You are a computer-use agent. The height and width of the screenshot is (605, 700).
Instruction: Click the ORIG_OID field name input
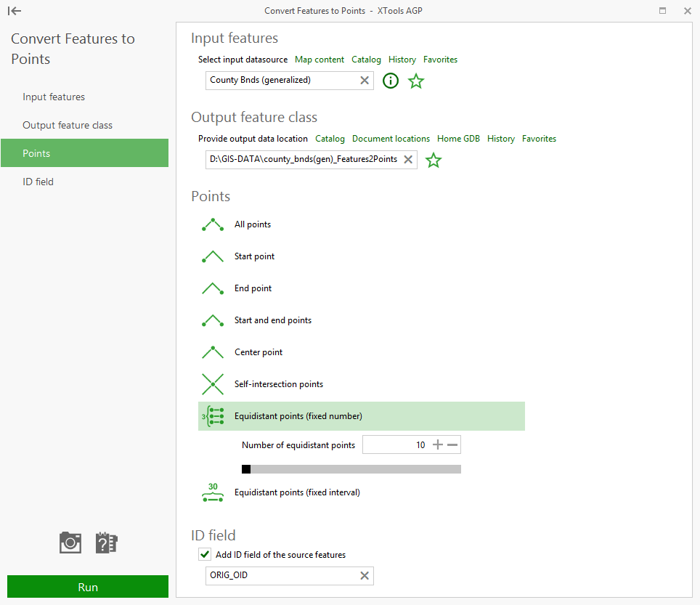tap(282, 575)
